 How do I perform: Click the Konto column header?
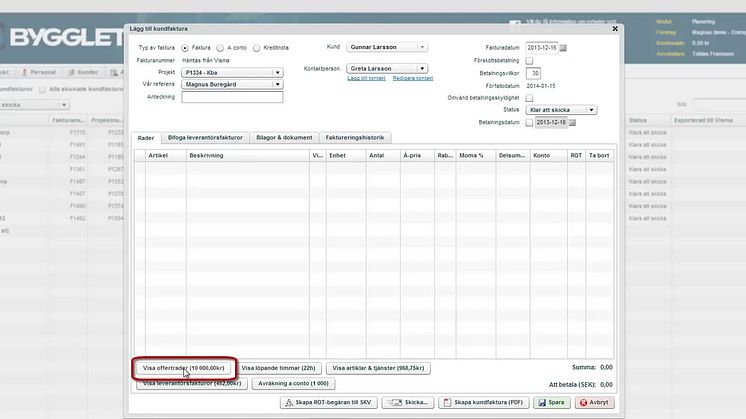click(549, 156)
